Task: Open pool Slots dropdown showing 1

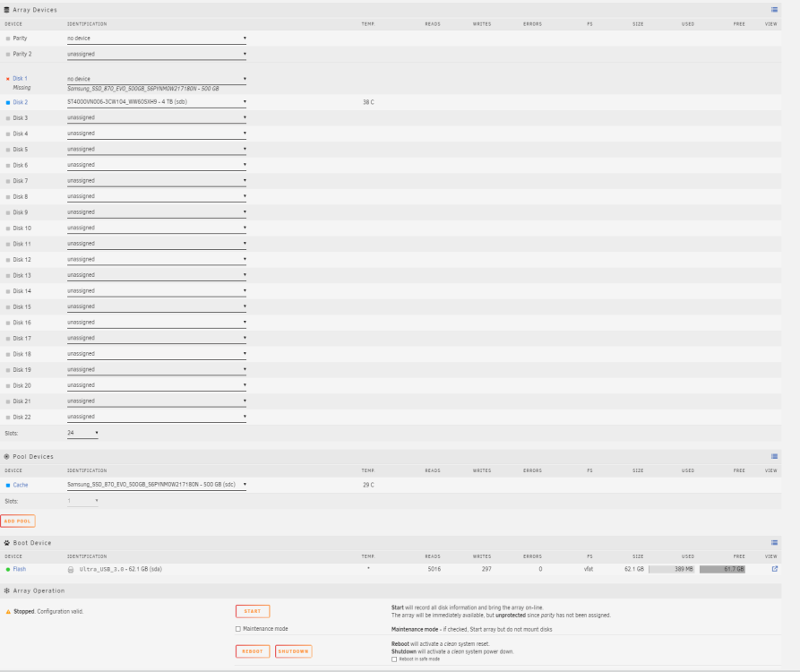Action: pyautogui.click(x=82, y=501)
